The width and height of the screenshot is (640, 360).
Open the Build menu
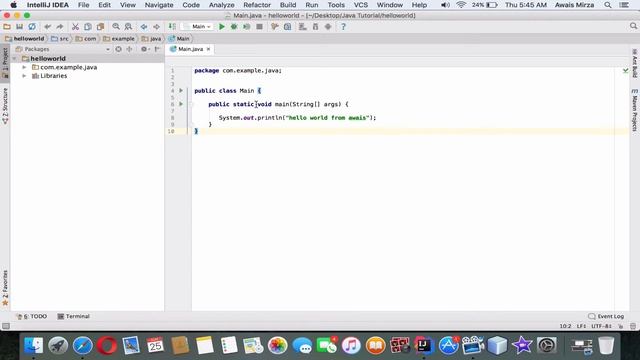tap(288, 5)
